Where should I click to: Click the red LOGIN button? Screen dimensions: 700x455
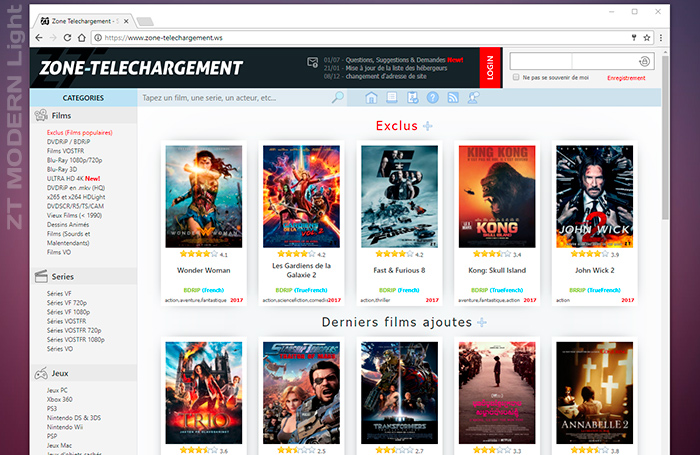[490, 67]
